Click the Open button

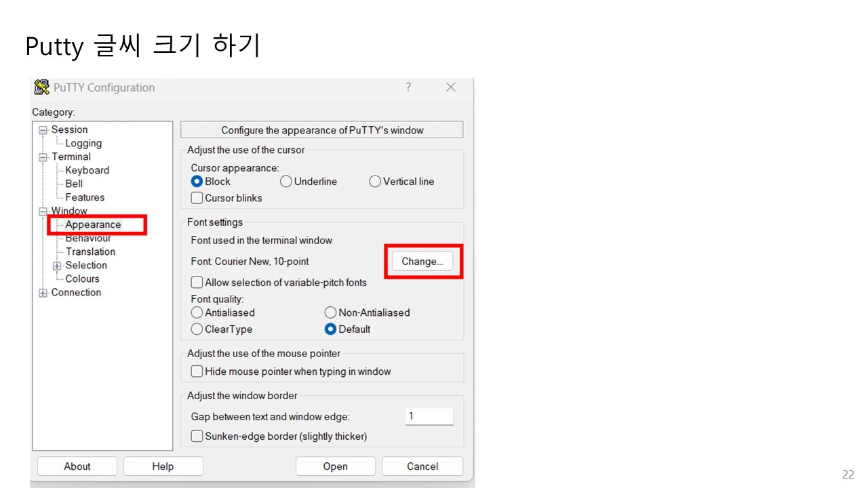point(335,466)
